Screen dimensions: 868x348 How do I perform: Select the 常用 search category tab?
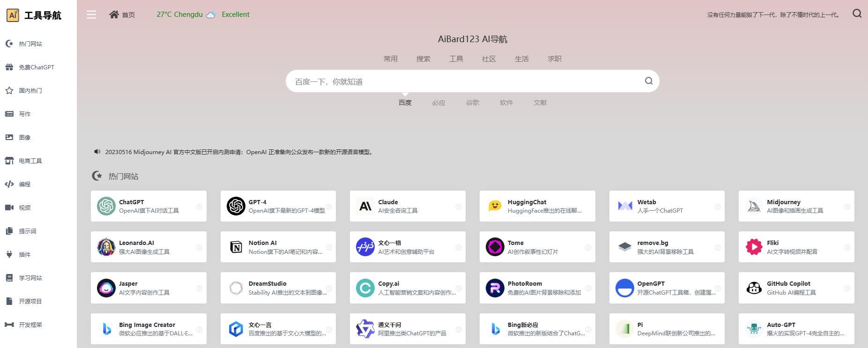(391, 59)
